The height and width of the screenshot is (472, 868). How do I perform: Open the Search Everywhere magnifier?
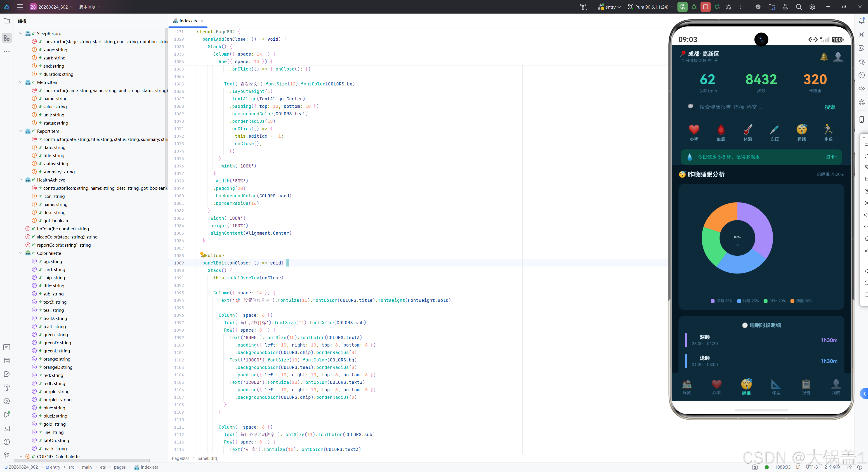click(799, 7)
